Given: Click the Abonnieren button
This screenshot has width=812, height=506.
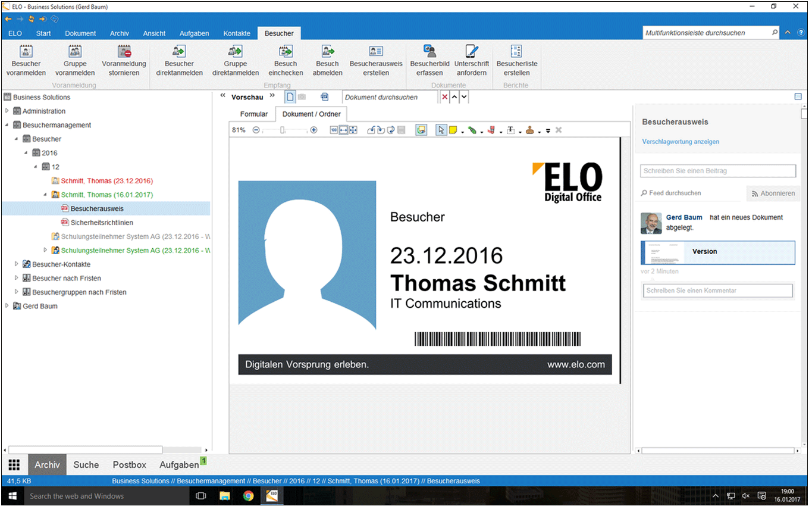Looking at the screenshot, I should pos(773,193).
